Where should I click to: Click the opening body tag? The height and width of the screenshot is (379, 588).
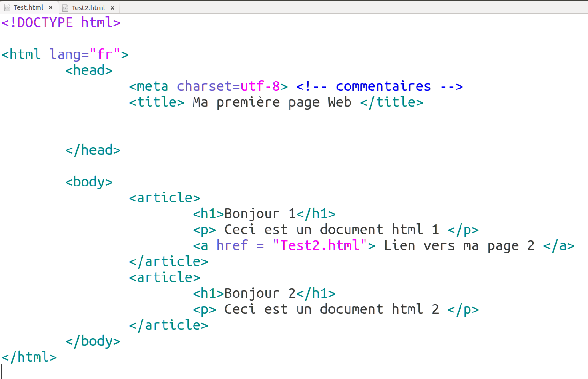click(x=89, y=182)
